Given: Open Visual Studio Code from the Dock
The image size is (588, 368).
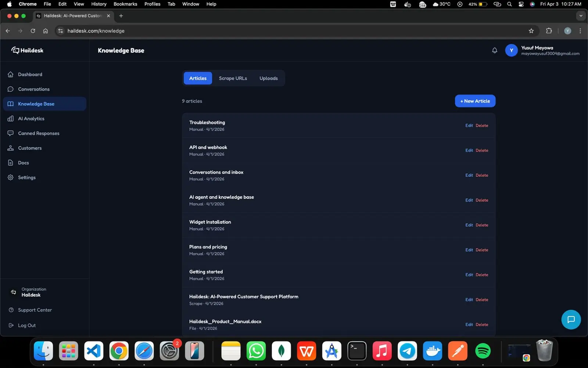Looking at the screenshot, I should point(94,351).
